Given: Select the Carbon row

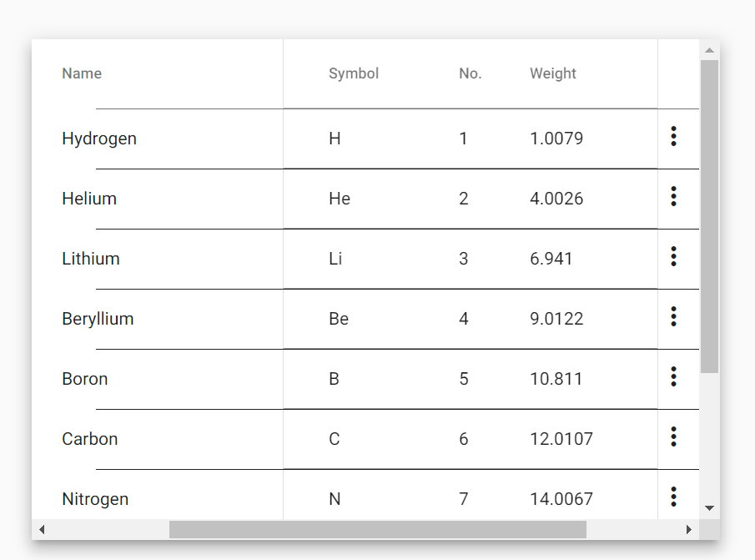Looking at the screenshot, I should pyautogui.click(x=89, y=438).
